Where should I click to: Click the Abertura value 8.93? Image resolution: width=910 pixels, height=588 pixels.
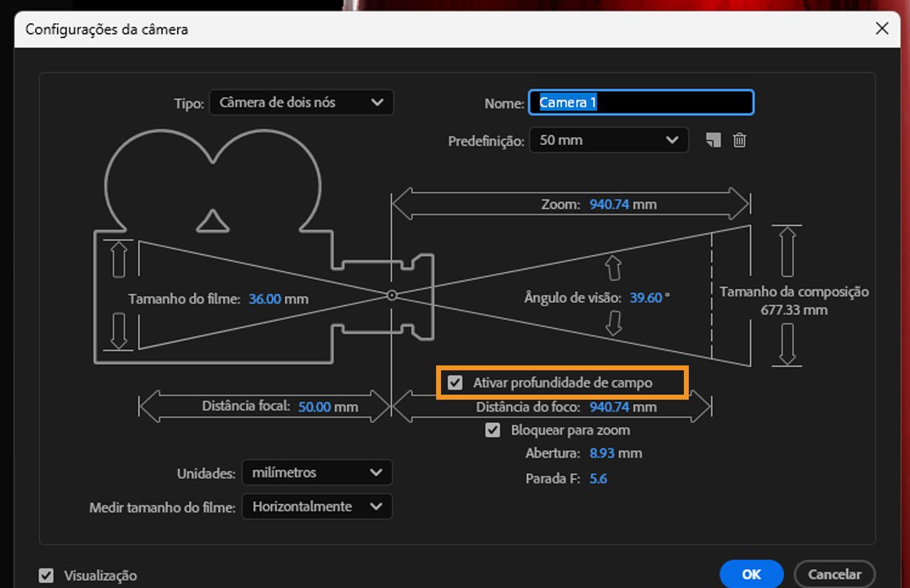pyautogui.click(x=601, y=453)
